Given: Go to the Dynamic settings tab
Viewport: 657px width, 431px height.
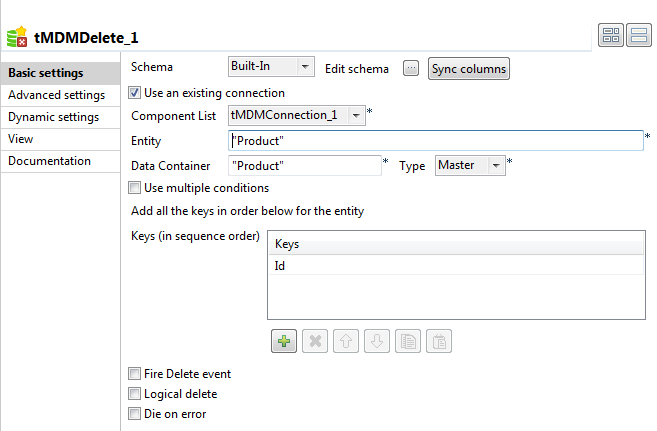Looking at the screenshot, I should 53,117.
